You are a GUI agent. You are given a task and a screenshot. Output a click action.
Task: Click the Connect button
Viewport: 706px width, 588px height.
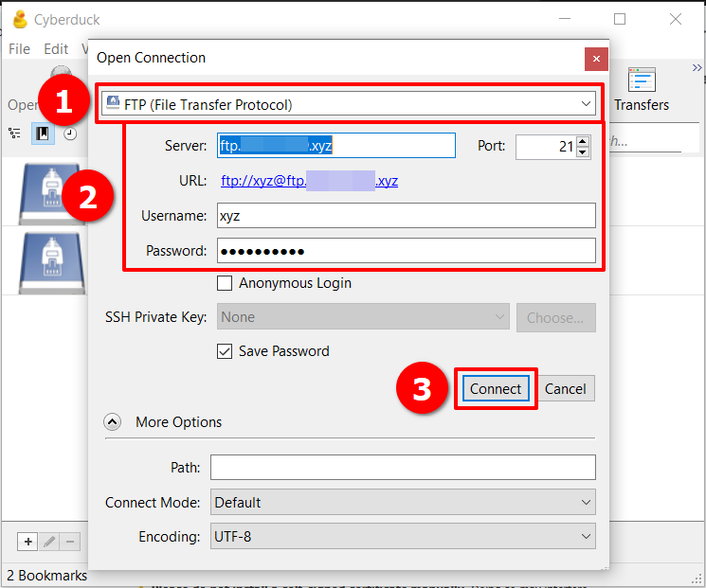[496, 389]
